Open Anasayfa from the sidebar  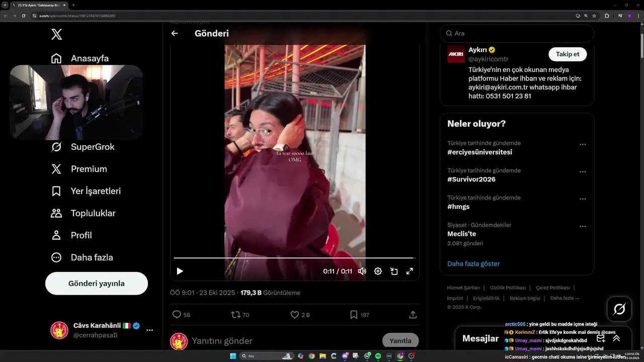pyautogui.click(x=80, y=58)
